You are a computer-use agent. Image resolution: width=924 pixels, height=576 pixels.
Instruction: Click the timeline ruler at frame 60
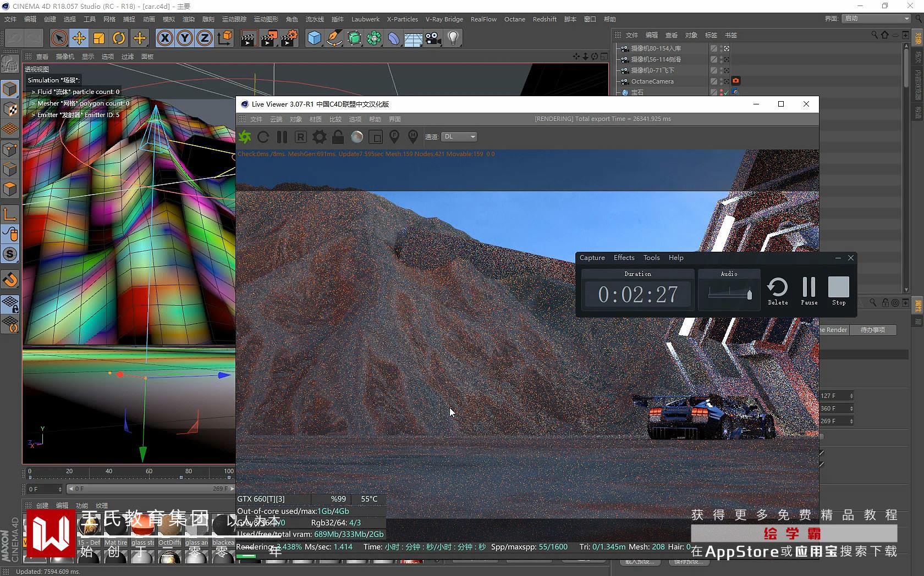tap(149, 472)
